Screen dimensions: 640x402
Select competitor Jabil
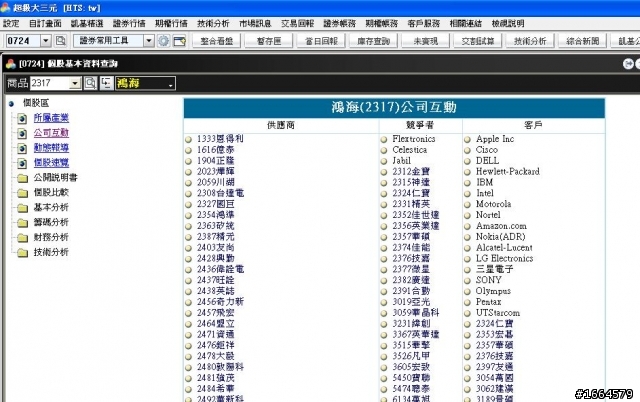402,161
